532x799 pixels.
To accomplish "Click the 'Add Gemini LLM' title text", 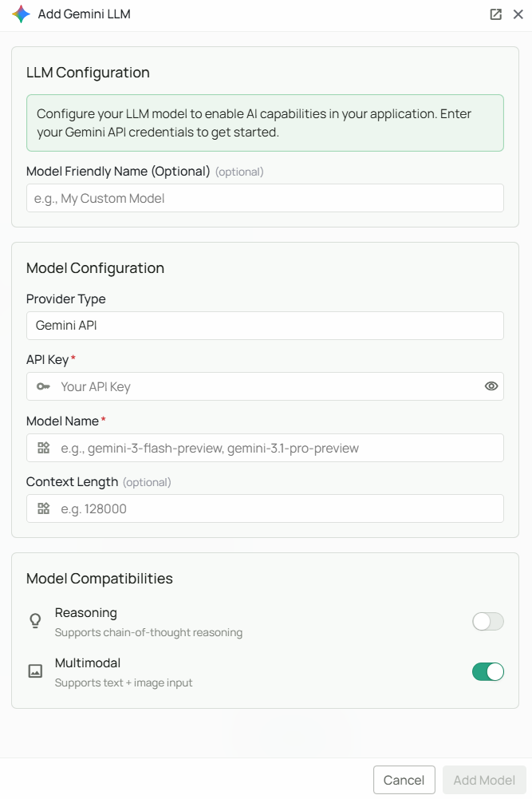I will (84, 14).
